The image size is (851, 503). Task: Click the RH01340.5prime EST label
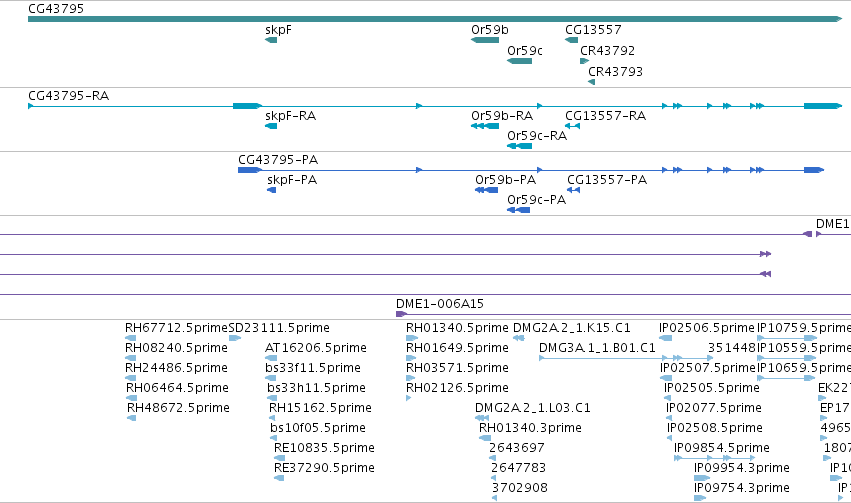458,328
